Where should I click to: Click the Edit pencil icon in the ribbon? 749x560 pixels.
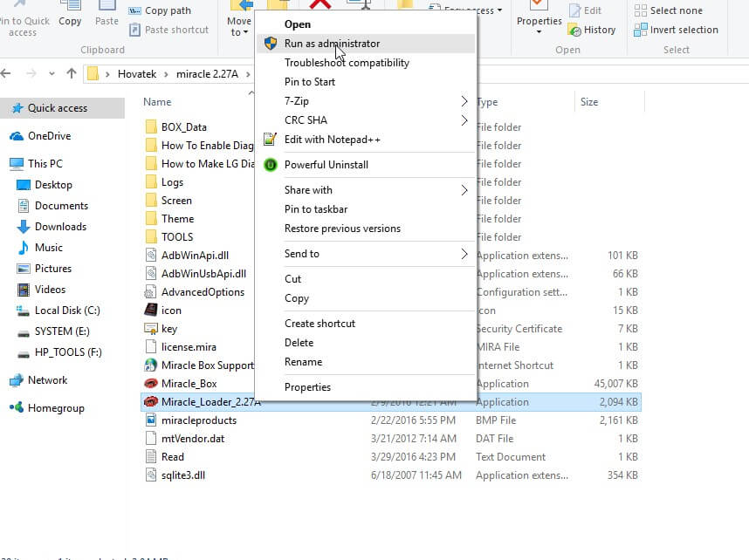coord(577,10)
